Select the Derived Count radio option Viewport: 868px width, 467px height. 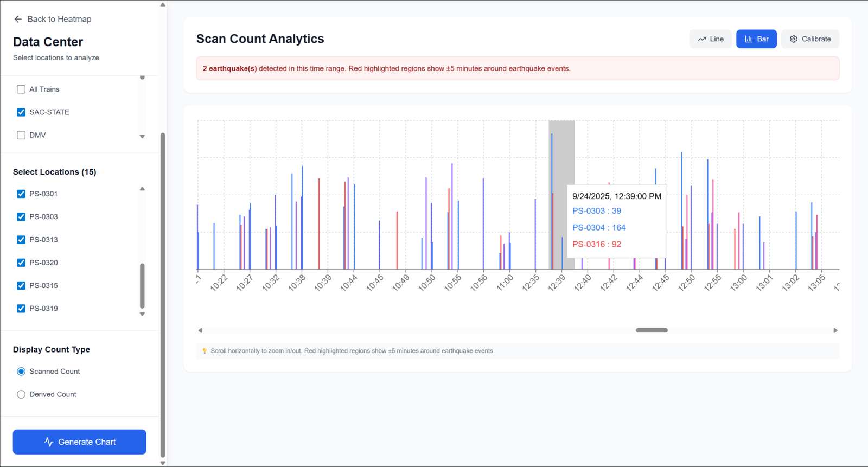coord(21,394)
